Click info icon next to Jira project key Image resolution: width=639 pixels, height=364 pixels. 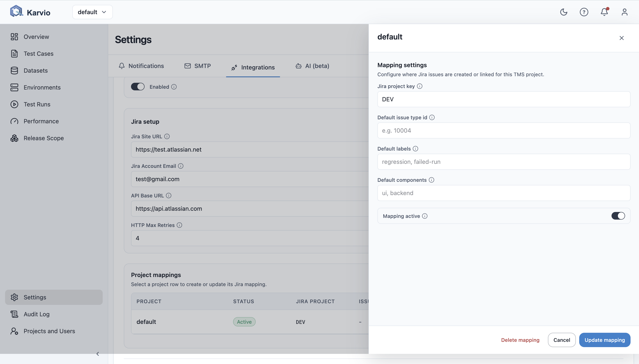click(420, 86)
